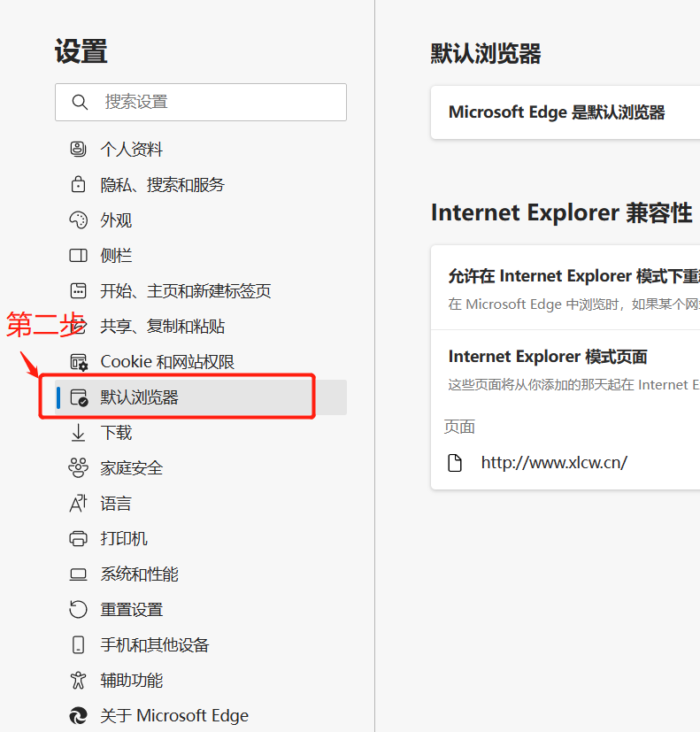This screenshot has height=732, width=700.
Task: Click the palette icon for 外观
Action: (x=78, y=220)
